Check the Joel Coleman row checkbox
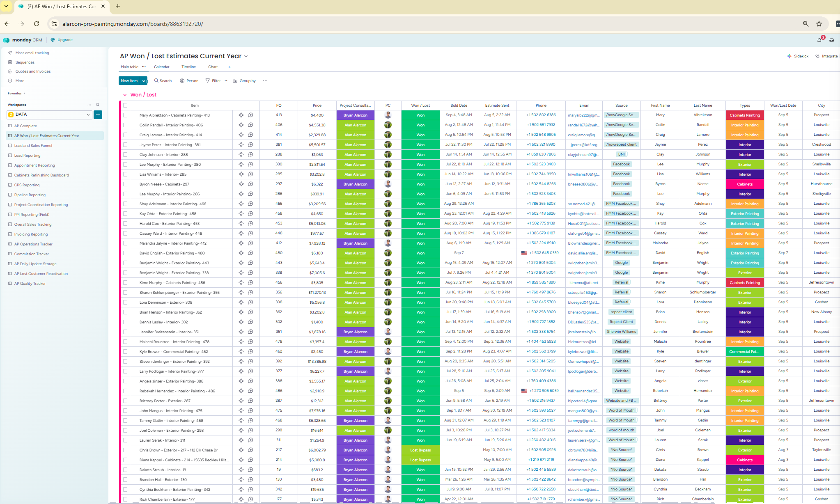Image resolution: width=840 pixels, height=504 pixels. [125, 431]
